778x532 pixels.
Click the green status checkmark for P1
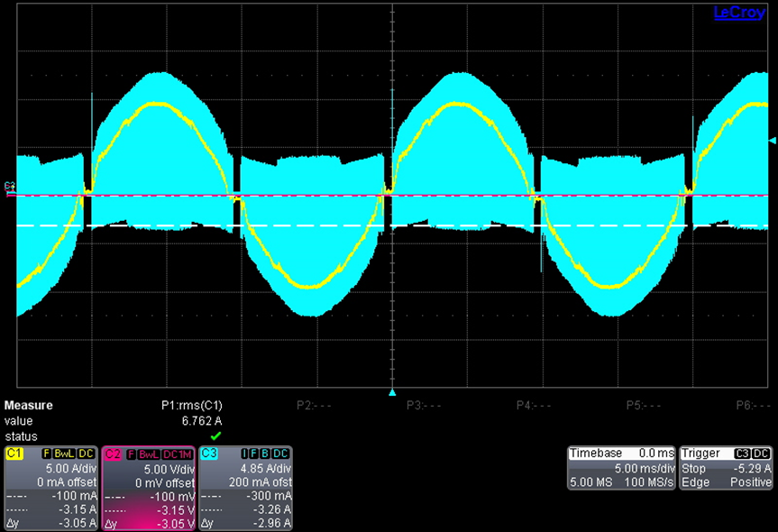point(215,436)
